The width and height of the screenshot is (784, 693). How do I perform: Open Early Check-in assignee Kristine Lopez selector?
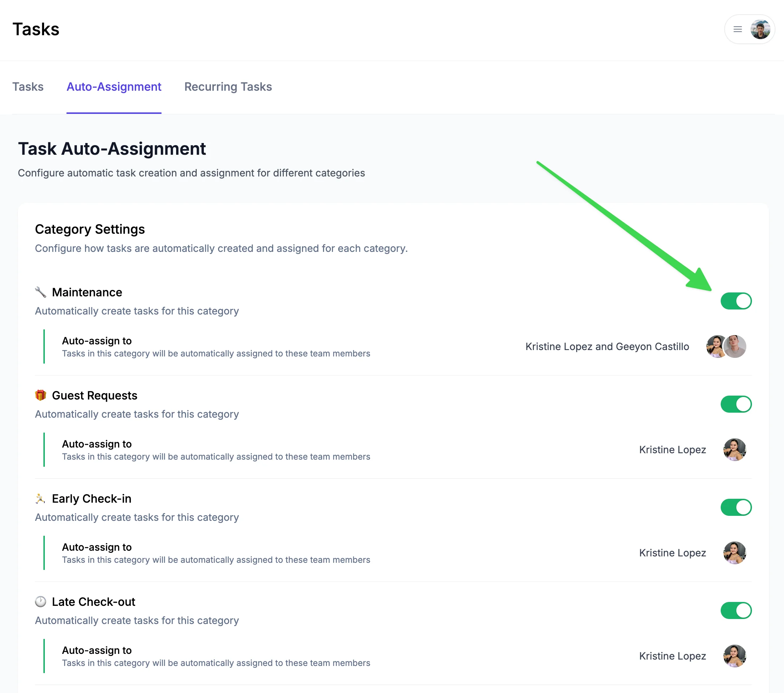(672, 552)
